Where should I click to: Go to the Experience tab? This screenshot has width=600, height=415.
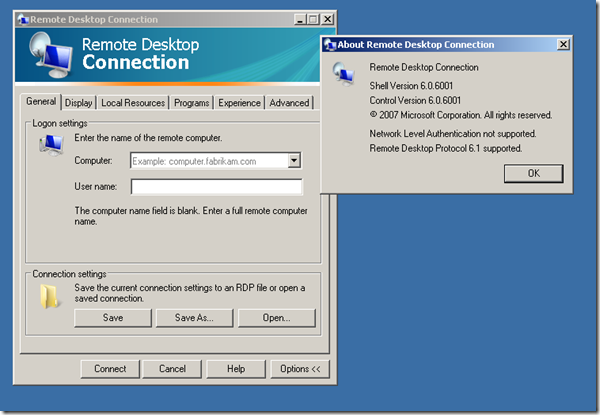click(239, 103)
